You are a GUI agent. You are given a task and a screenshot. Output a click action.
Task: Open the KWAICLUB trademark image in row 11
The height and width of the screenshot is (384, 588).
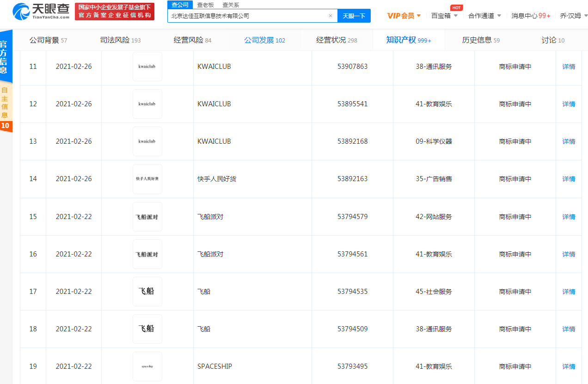tap(147, 67)
